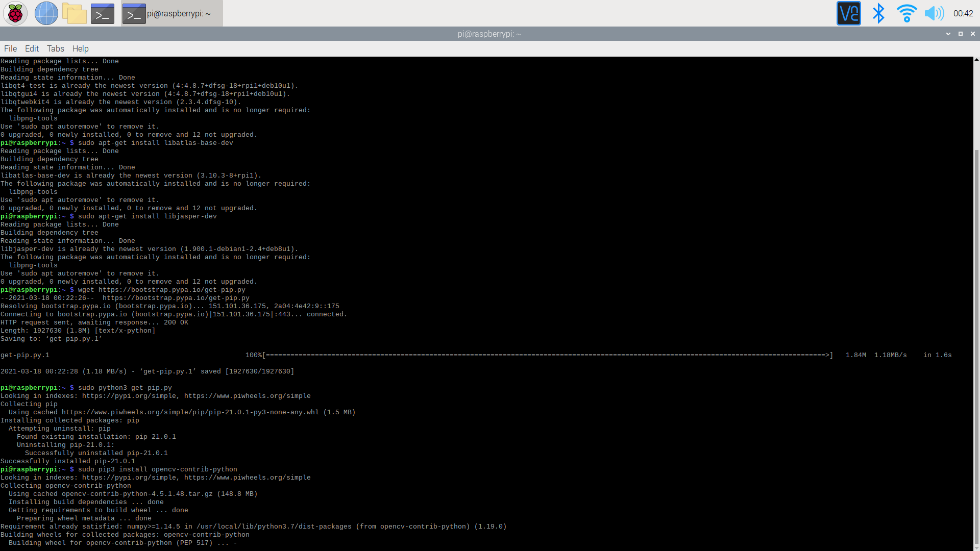Open the File Manager folder icon
Image resolution: width=980 pixels, height=551 pixels.
click(75, 13)
